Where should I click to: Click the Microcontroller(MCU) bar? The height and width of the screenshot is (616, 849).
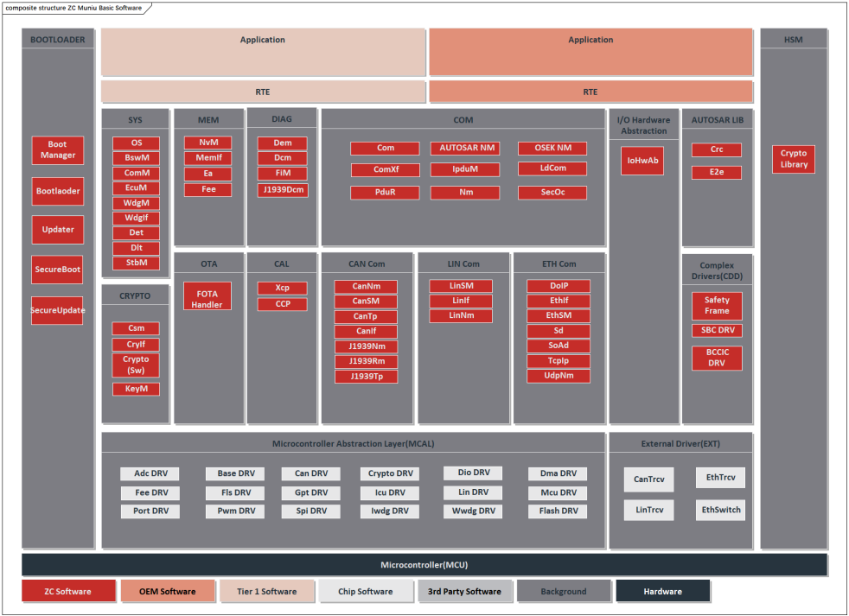pos(424,565)
